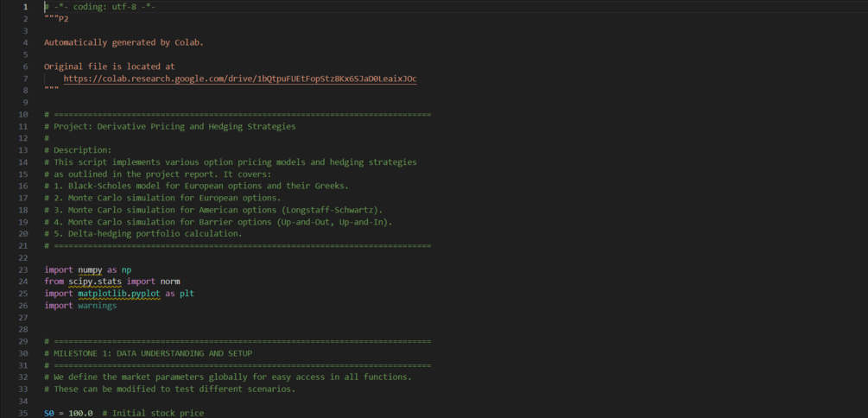Viewport: 868px width, 418px height.
Task: Click 'Black-Scholes model' comment line
Action: coord(199,186)
